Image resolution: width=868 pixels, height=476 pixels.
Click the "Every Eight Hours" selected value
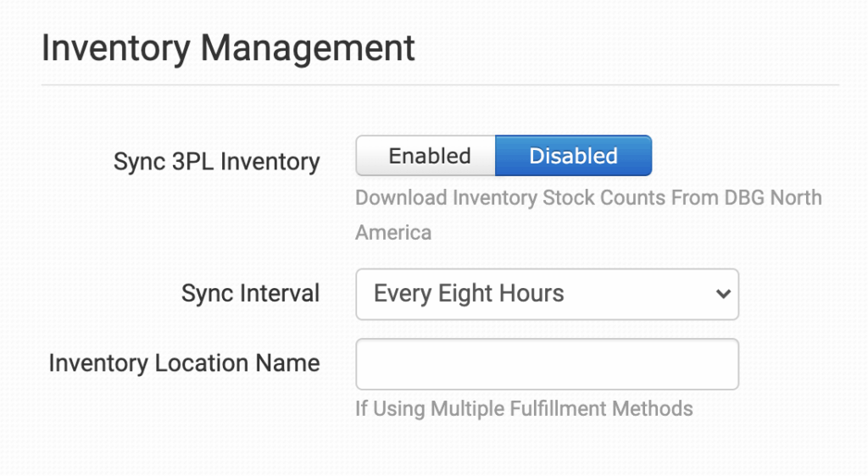click(469, 294)
